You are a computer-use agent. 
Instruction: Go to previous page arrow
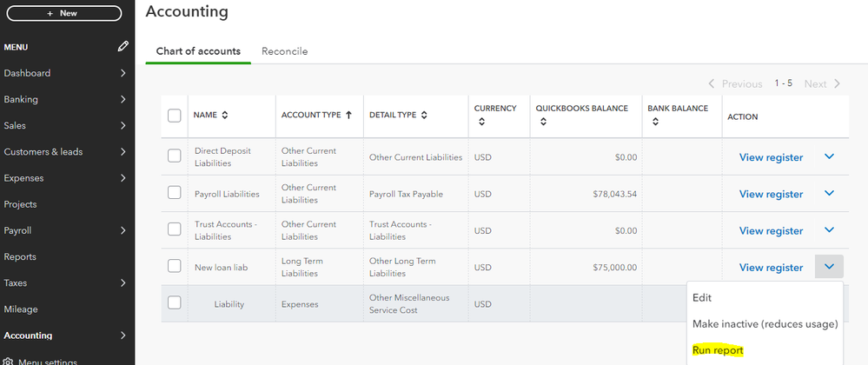click(x=712, y=84)
